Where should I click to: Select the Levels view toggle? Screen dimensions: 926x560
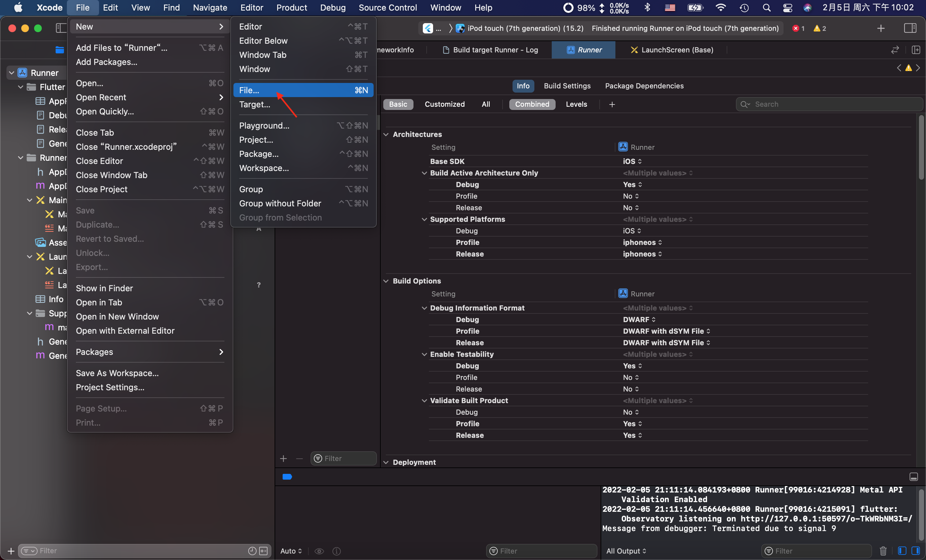576,104
